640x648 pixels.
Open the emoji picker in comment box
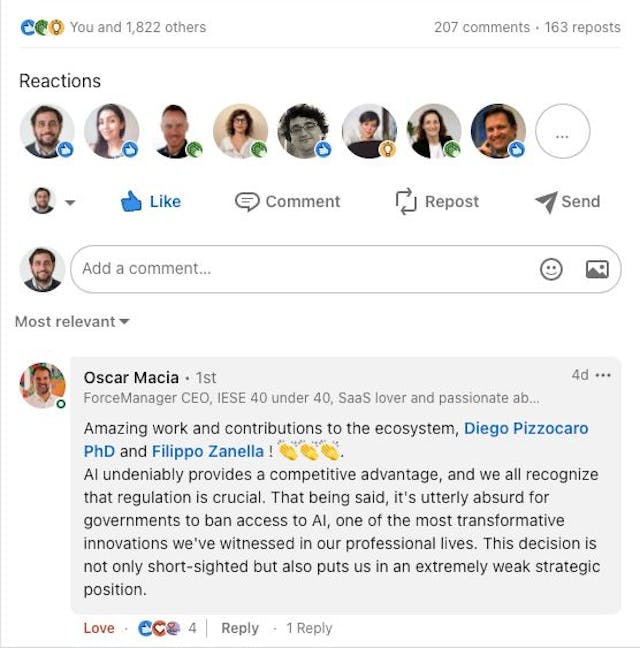[x=551, y=268]
